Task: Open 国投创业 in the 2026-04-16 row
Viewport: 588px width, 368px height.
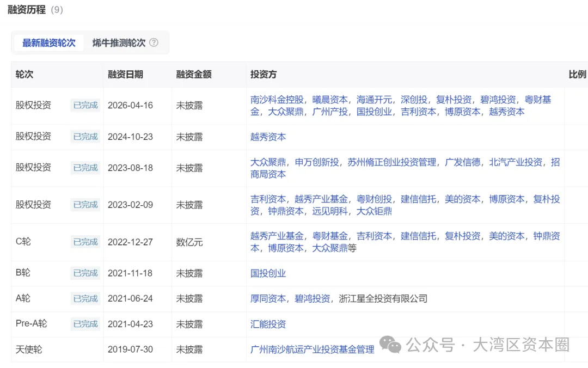Action: [x=374, y=112]
